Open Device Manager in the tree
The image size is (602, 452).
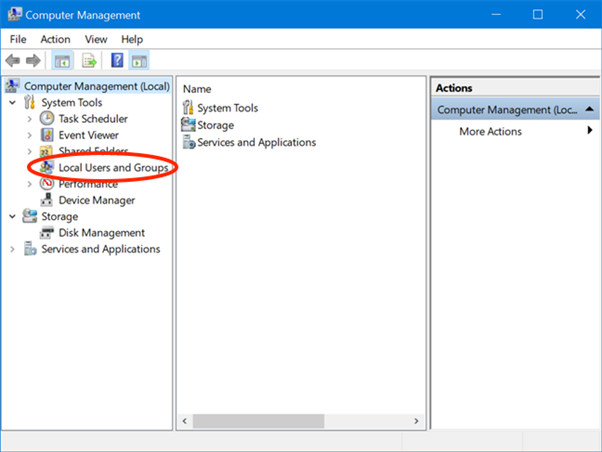click(96, 200)
